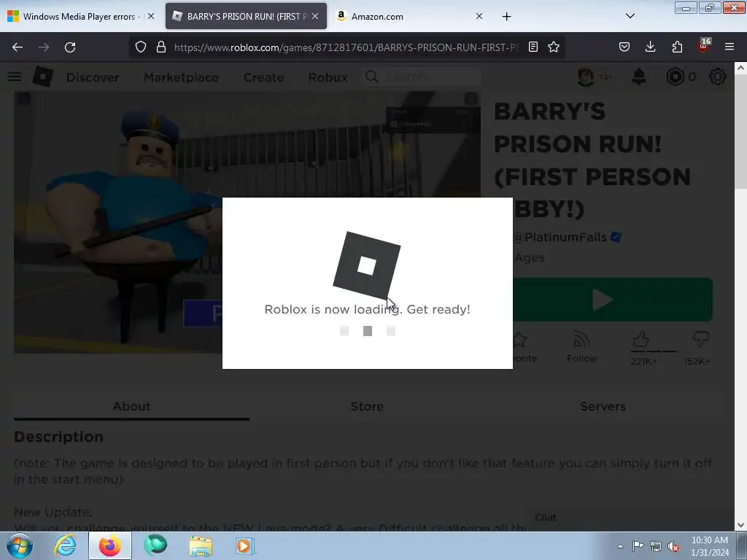The image size is (747, 560).
Task: Bookmark this page with the star icon
Action: point(554,47)
